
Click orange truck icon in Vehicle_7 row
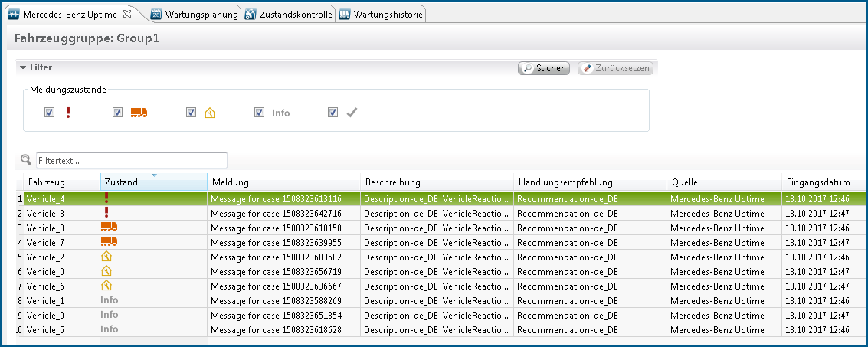109,242
